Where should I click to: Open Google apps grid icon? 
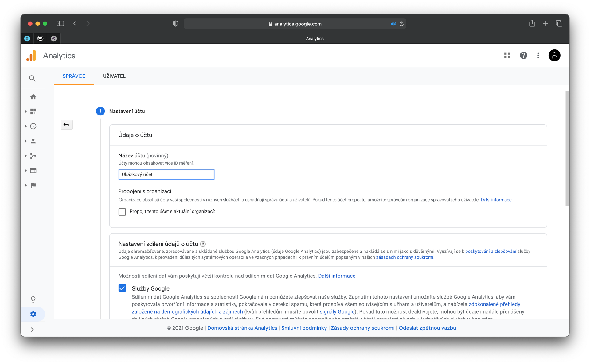507,55
